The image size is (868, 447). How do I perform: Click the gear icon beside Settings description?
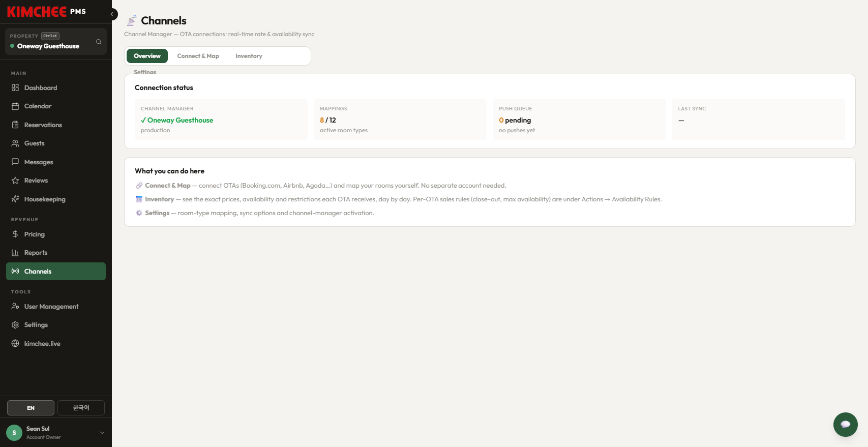pyautogui.click(x=139, y=213)
